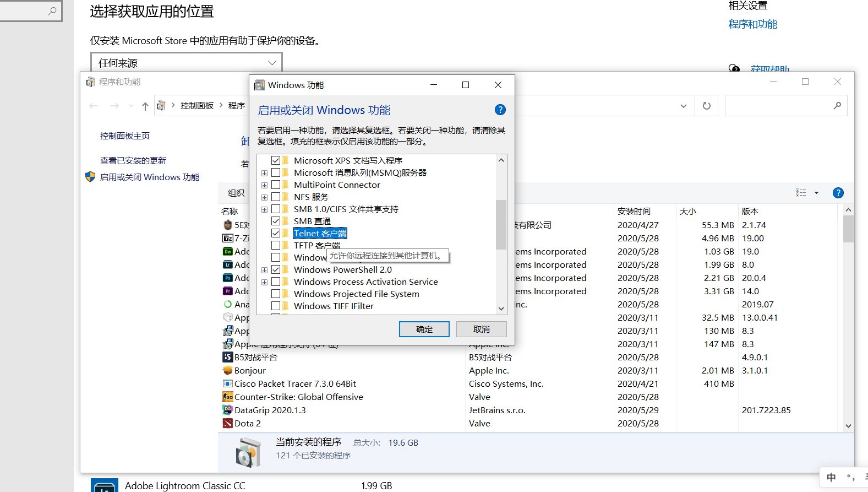Uncheck SMB 直通 box
This screenshot has width=868, height=492.
coord(276,221)
